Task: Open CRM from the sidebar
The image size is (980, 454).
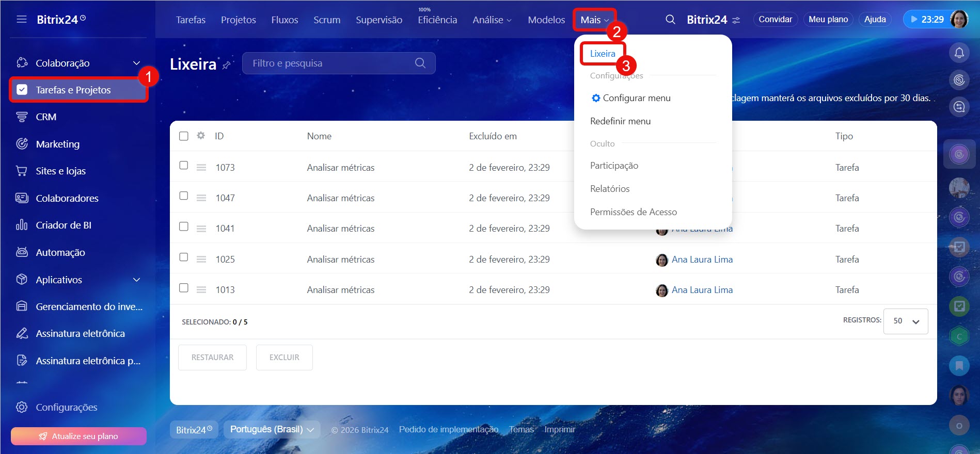Action: tap(46, 117)
